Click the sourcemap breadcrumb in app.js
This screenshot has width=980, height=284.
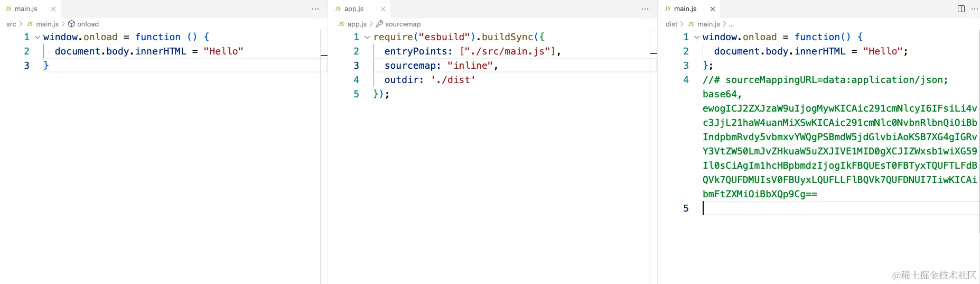pyautogui.click(x=403, y=24)
